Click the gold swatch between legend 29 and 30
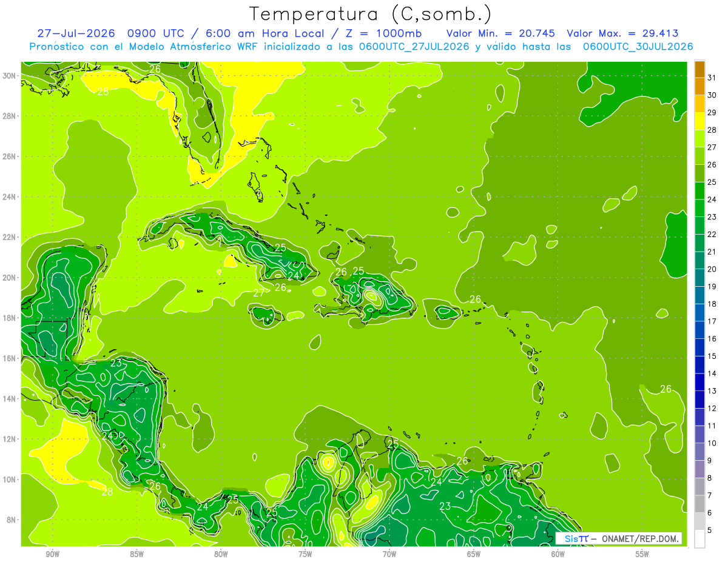Image resolution: width=728 pixels, height=562 pixels. pos(699,103)
